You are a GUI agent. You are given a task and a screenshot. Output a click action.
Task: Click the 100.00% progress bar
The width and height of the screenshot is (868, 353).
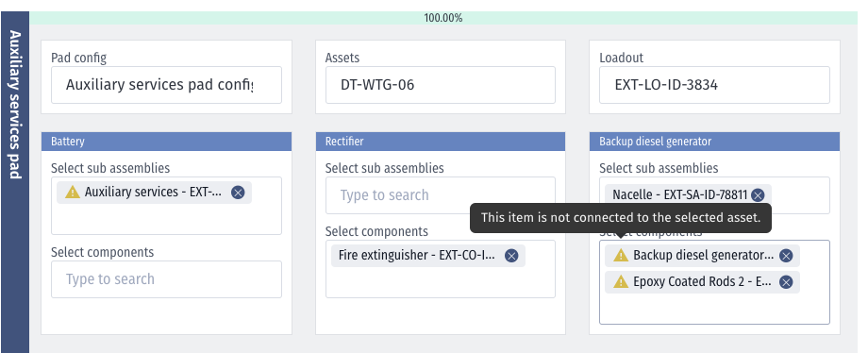tap(442, 18)
